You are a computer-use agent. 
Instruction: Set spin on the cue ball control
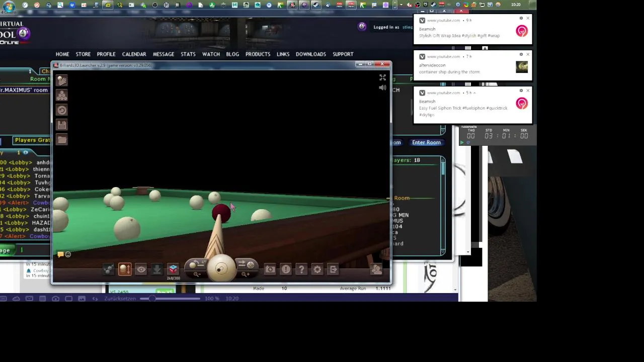[221, 269]
